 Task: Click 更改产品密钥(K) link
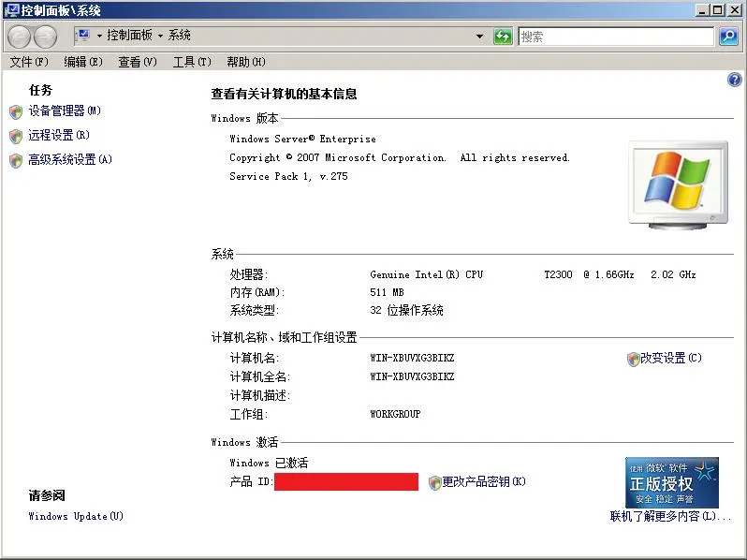[484, 482]
